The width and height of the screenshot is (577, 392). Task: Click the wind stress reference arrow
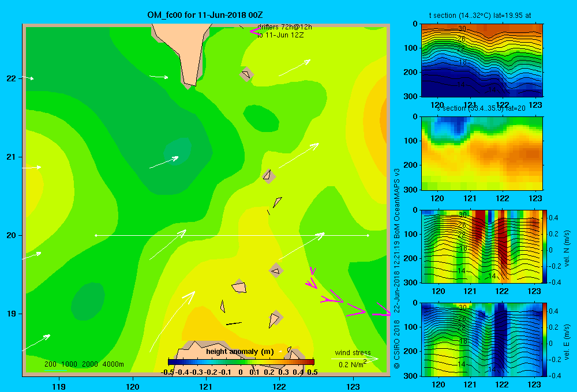(355, 359)
